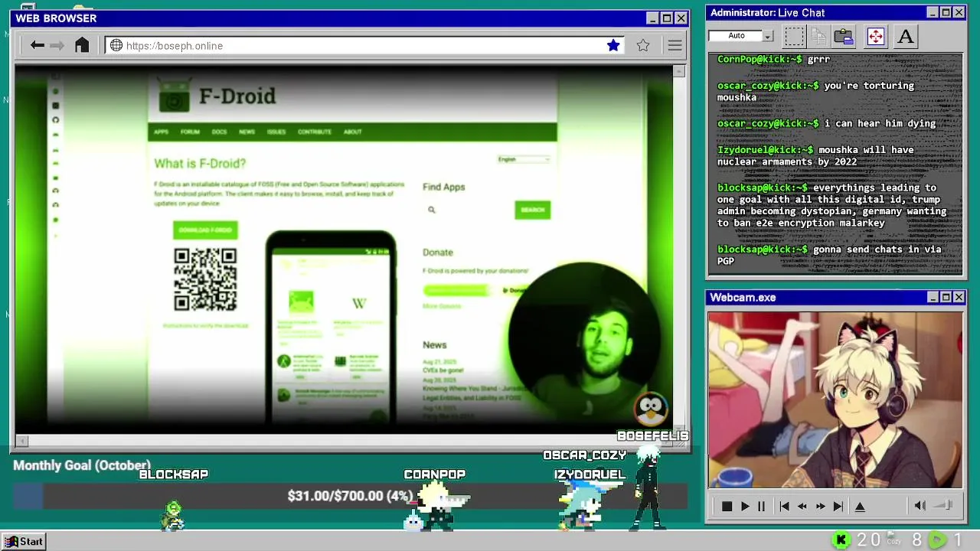This screenshot has height=551, width=980.
Task: Click the 'Izydoruel@kick:~$' chat username
Action: (765, 150)
